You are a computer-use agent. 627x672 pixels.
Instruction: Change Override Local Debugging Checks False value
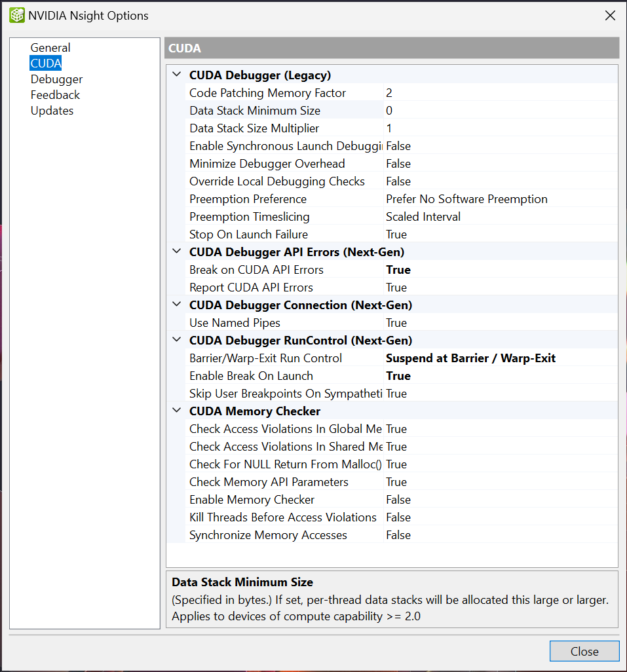click(x=500, y=181)
